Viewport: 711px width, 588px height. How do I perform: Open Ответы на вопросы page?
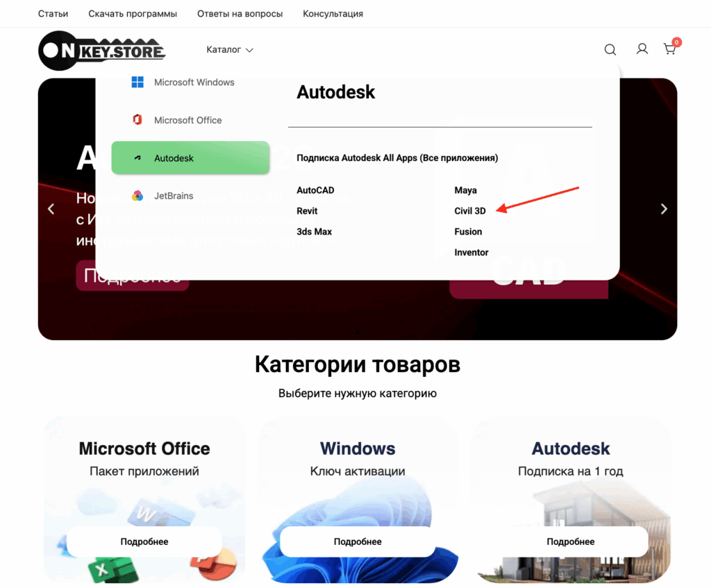coord(240,14)
